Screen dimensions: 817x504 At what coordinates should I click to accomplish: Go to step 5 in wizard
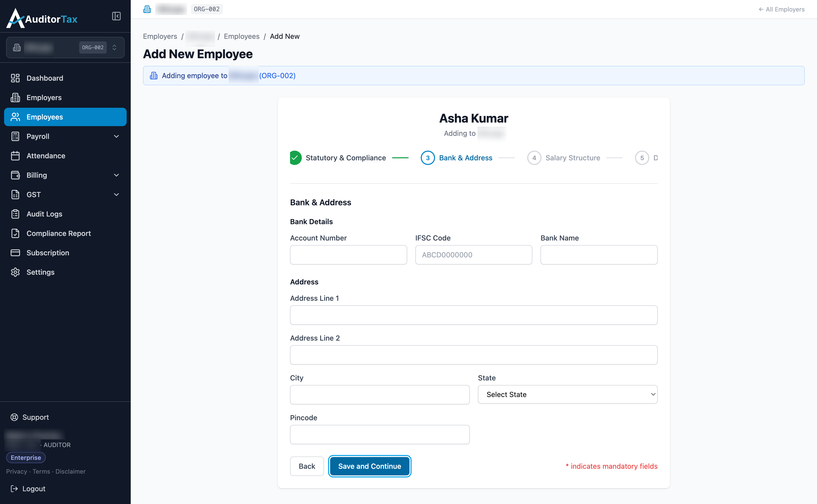pos(642,158)
